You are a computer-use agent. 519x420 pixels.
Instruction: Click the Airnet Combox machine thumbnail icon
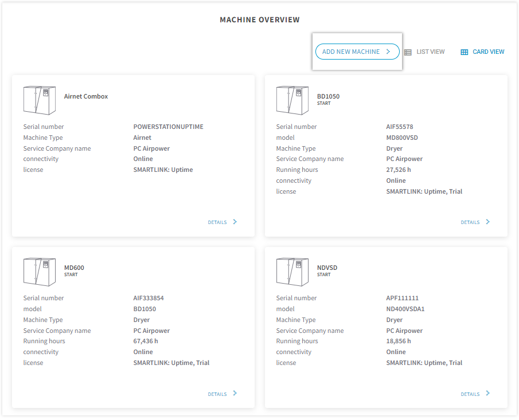[39, 100]
